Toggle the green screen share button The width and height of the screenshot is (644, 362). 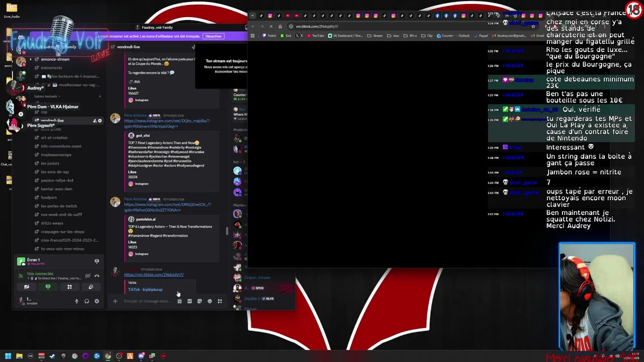pos(48,287)
